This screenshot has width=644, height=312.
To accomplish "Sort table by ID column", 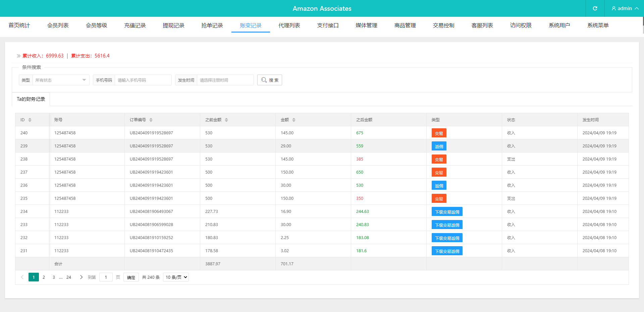I will pyautogui.click(x=30, y=120).
